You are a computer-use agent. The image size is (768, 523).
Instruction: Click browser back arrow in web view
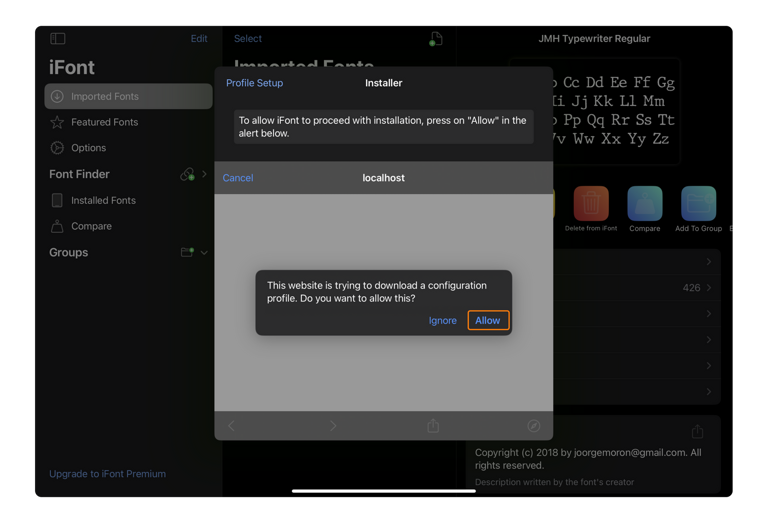[x=231, y=426]
